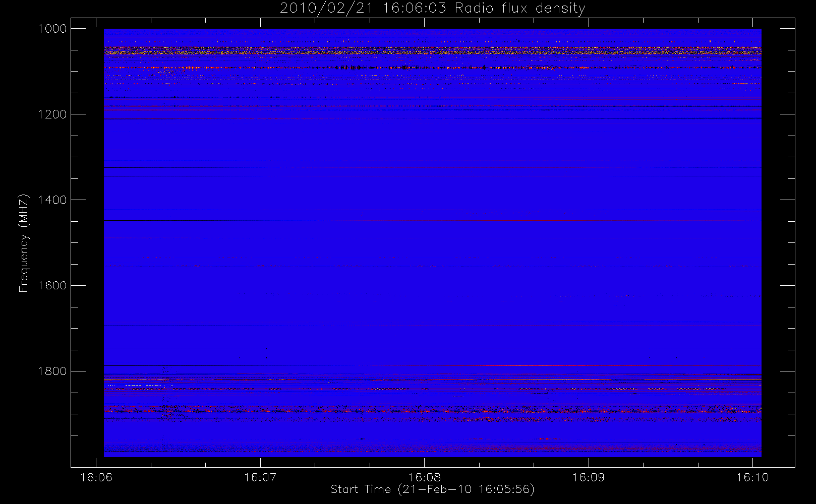Select the 1000 frequency tick label
Image resolution: width=816 pixels, height=504 pixels.
[52, 29]
